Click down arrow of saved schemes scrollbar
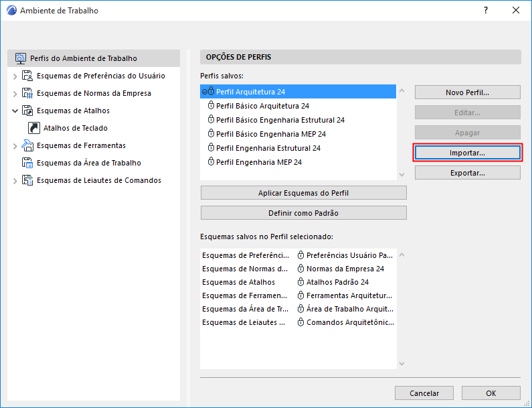The image size is (532, 408). [x=402, y=364]
